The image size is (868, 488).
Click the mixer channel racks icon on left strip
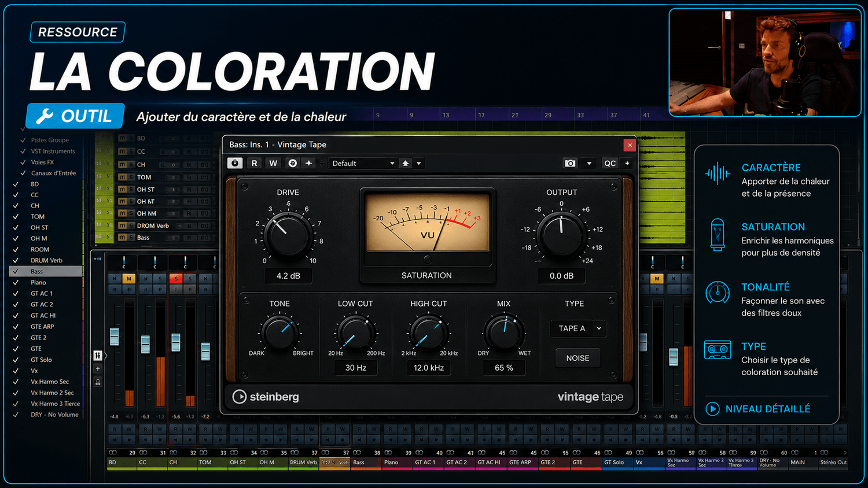tap(98, 355)
